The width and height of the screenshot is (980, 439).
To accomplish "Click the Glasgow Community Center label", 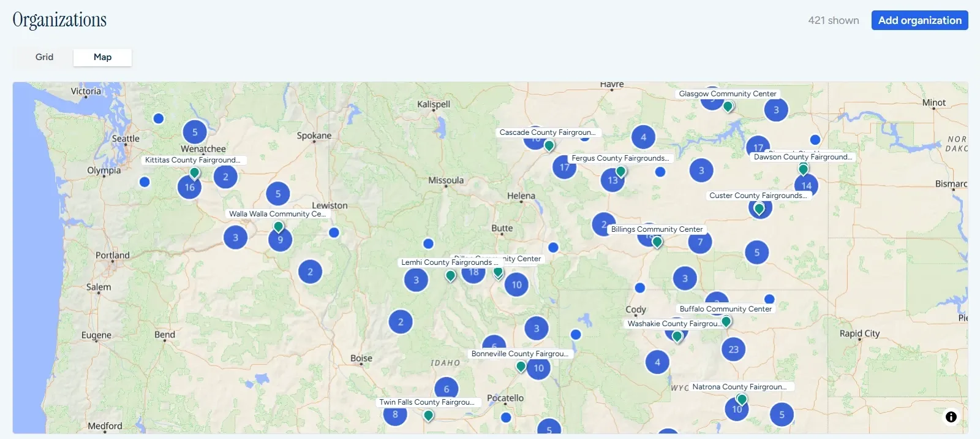I will pyautogui.click(x=728, y=94).
